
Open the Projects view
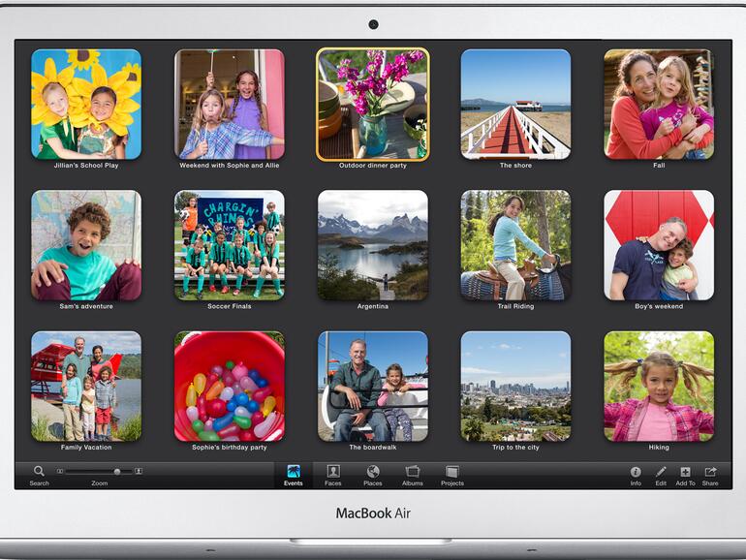(452, 476)
